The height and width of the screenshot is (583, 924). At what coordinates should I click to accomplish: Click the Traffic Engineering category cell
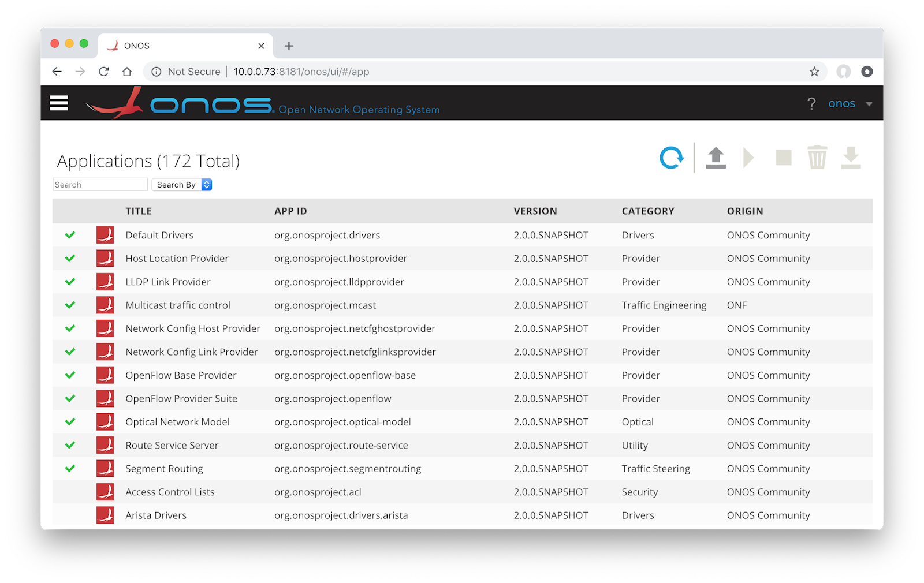[x=664, y=305]
